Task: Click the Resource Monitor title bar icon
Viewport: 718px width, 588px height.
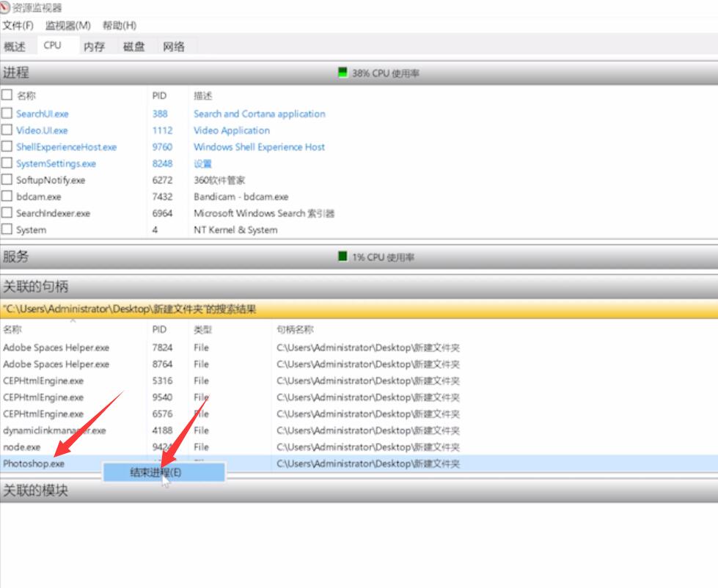Action: click(x=4, y=7)
